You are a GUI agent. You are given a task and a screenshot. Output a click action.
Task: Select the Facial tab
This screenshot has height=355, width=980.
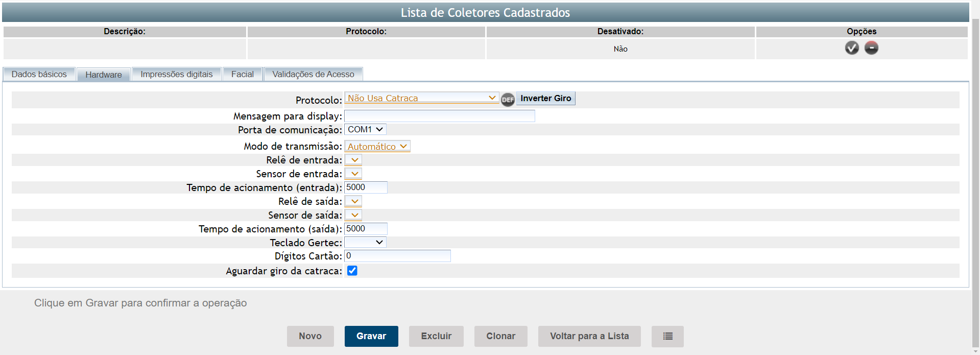[242, 75]
